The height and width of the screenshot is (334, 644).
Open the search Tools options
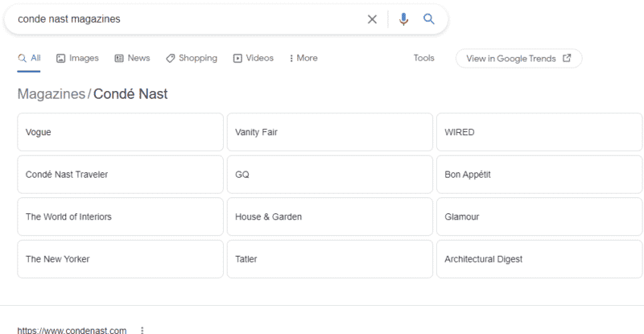pyautogui.click(x=423, y=58)
